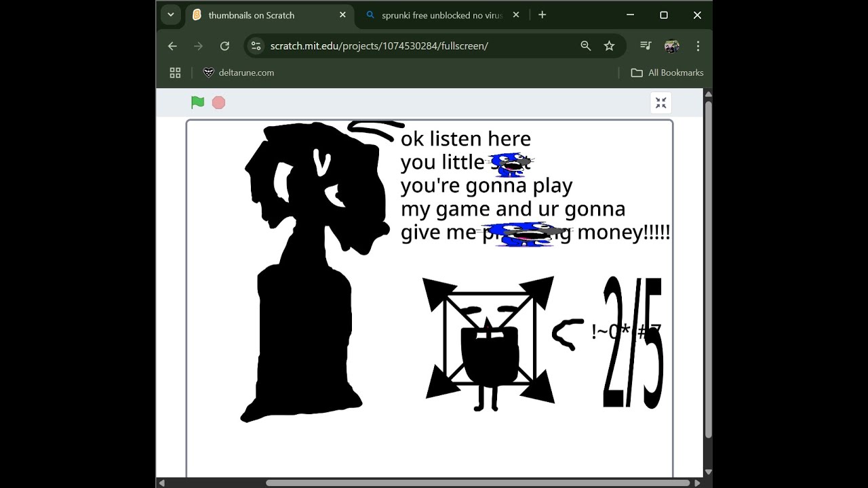
Task: Minimize the browser window
Action: tap(630, 15)
